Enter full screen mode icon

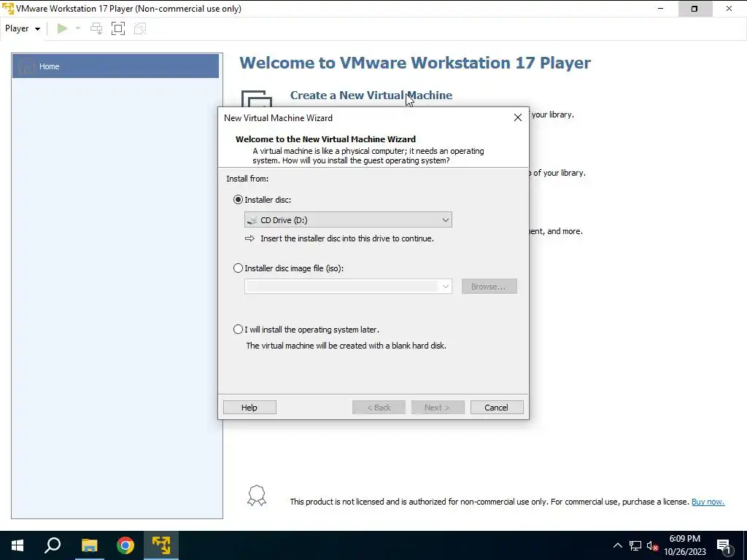coord(118,28)
